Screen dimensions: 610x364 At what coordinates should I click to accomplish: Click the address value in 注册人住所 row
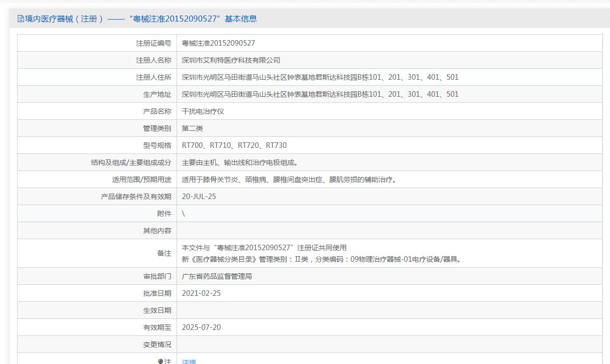point(320,77)
